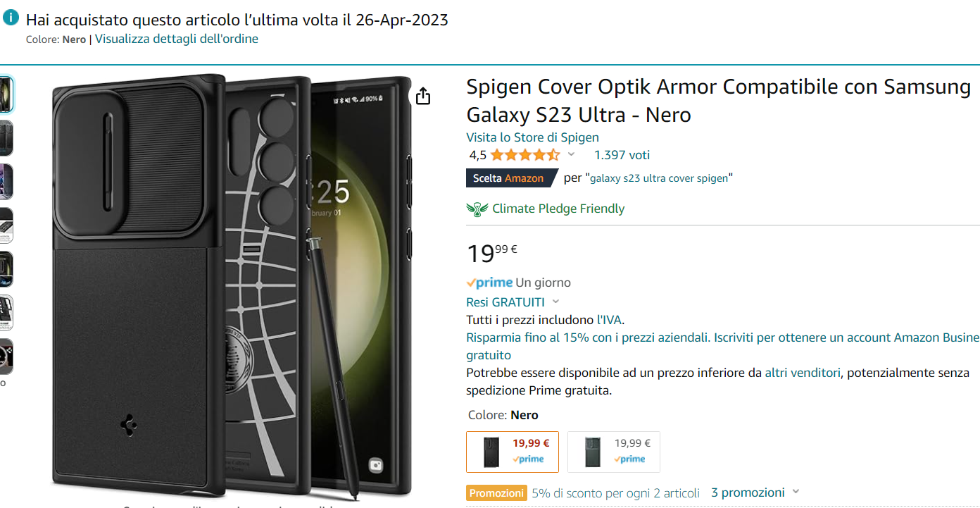This screenshot has width=980, height=508.
Task: Open Visualizza dettagli dell'ordine link
Action: (x=177, y=39)
